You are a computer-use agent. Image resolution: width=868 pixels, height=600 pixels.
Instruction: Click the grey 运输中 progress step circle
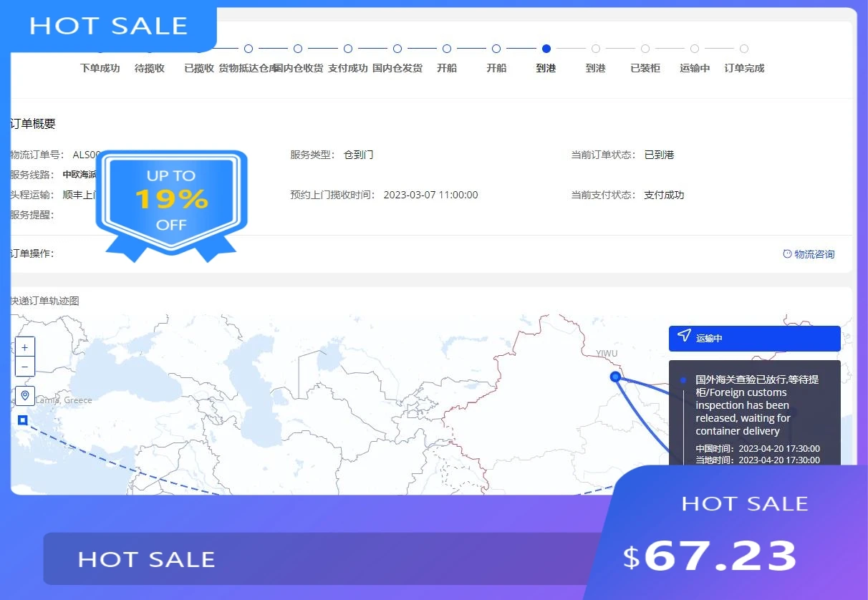(695, 49)
